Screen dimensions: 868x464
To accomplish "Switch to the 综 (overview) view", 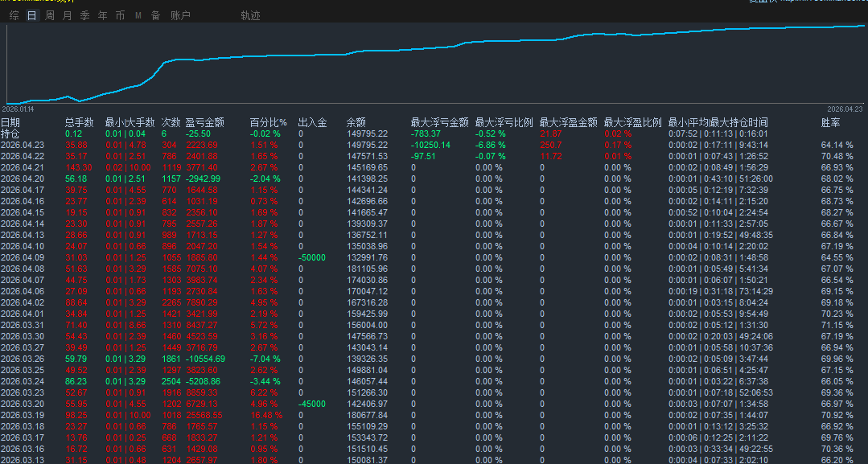I will tap(14, 14).
